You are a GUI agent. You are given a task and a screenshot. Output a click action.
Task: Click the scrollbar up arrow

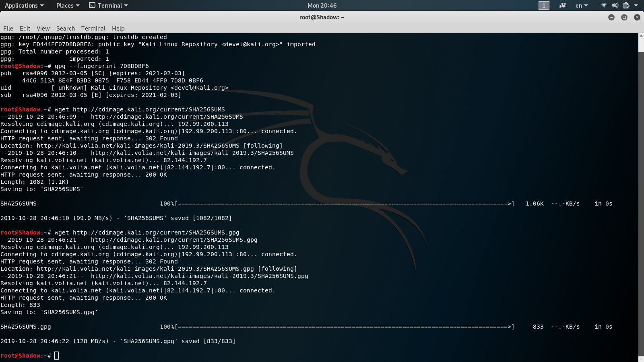click(x=641, y=36)
